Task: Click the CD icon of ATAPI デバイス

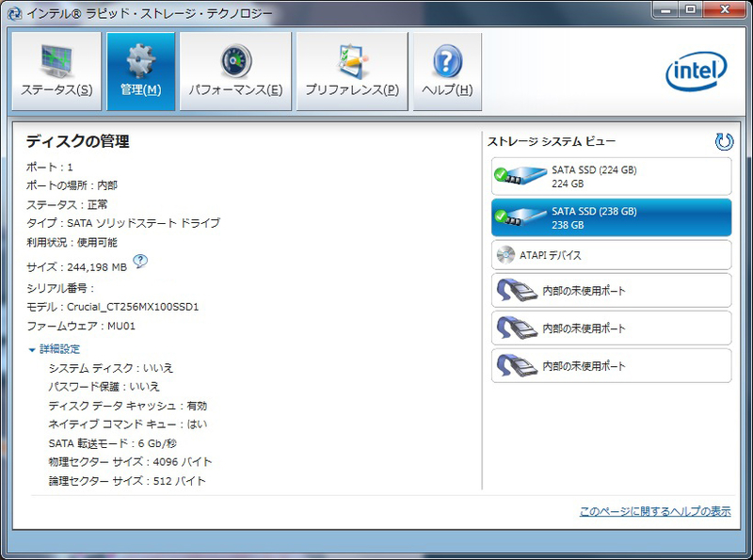Action: [505, 255]
